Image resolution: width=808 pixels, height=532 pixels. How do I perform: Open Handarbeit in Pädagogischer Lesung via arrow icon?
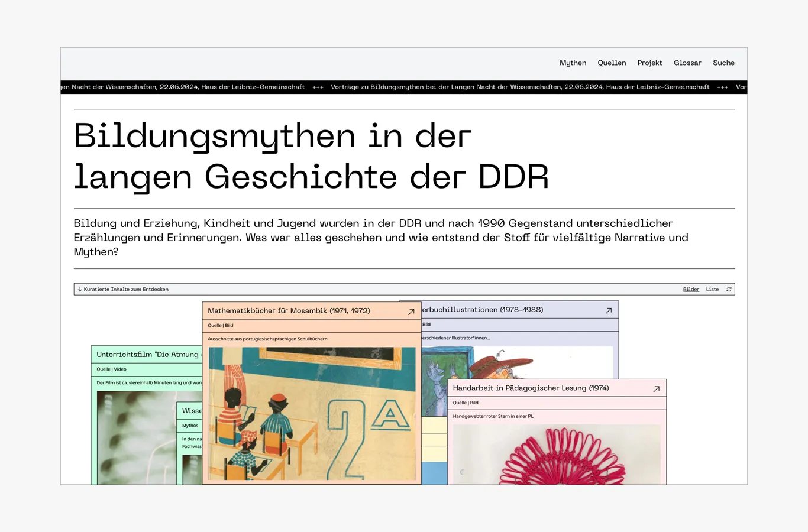(655, 388)
